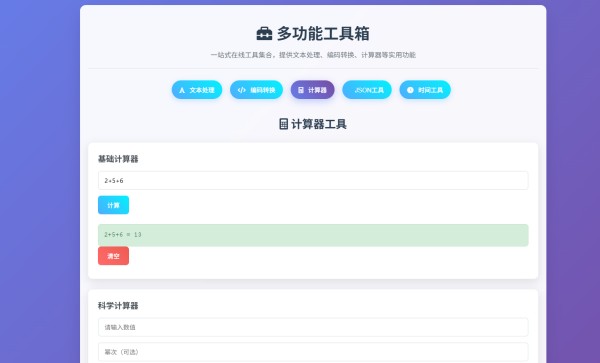Click the subtitle describing 一站式在线工具集合

[313, 55]
